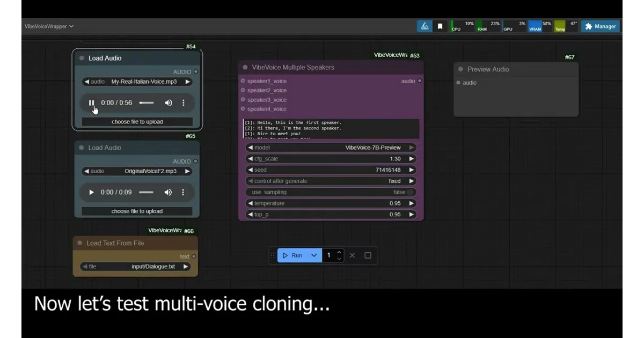Click the My-Real-Italian-Voice.mp3 playback progress slider
This screenshot has height=338, width=644.
coord(147,102)
